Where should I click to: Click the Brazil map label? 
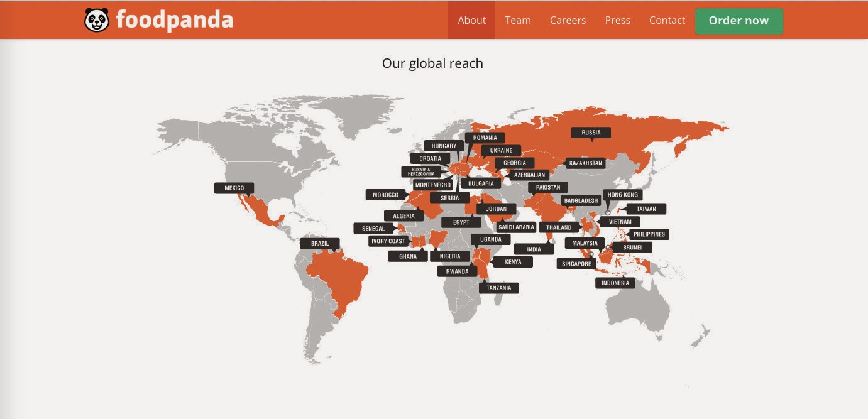tap(320, 243)
